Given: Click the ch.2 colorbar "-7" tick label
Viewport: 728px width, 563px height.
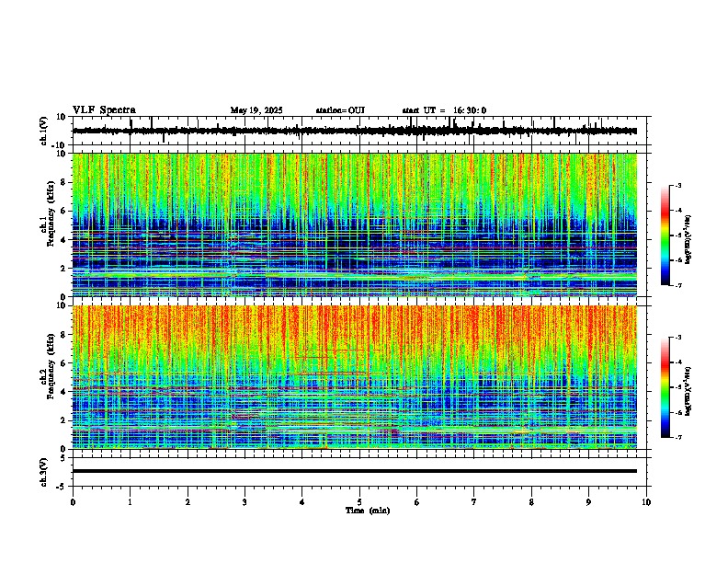Looking at the screenshot, I should coord(678,438).
